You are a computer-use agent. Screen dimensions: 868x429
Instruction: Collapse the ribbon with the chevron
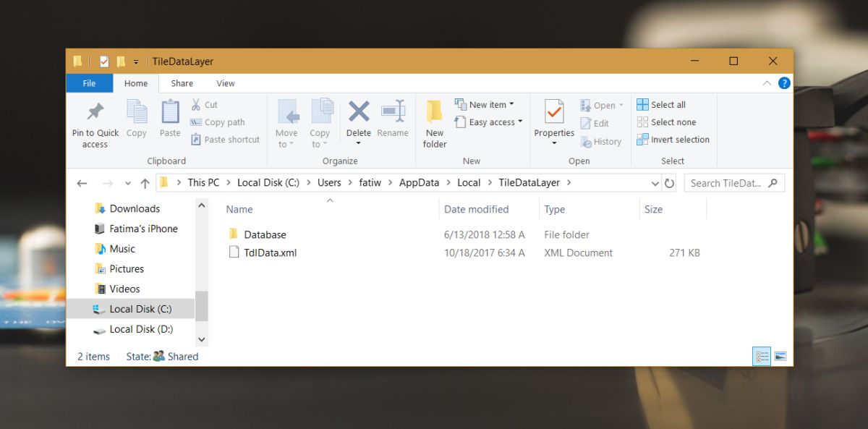[767, 84]
